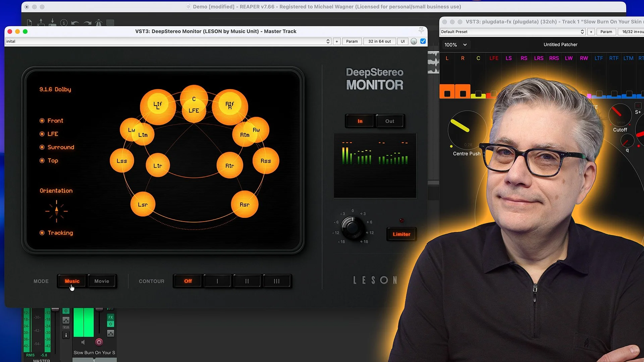Enable the Limiter in DeepStereo Monitor
Image resolution: width=644 pixels, height=362 pixels.
401,234
